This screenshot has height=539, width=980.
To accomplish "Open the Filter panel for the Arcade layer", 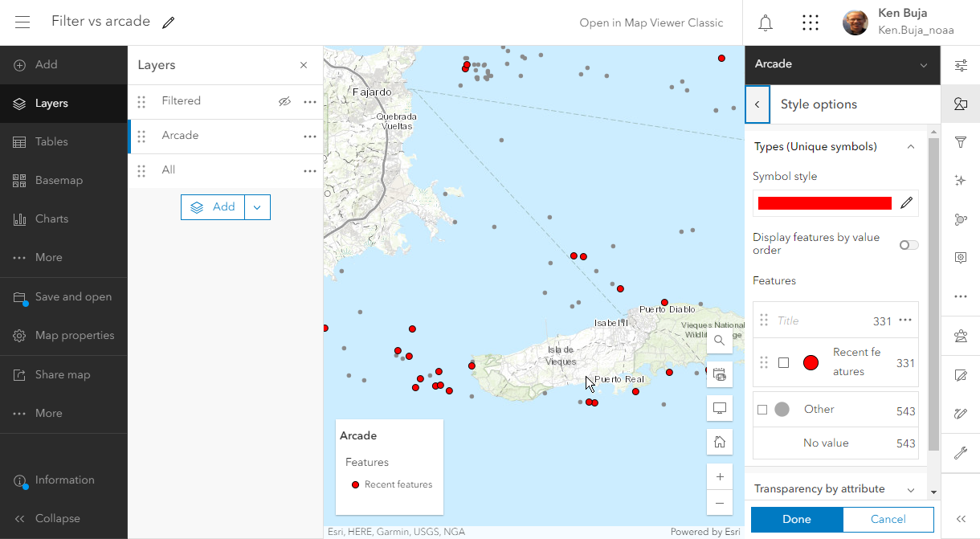I will pos(961,142).
